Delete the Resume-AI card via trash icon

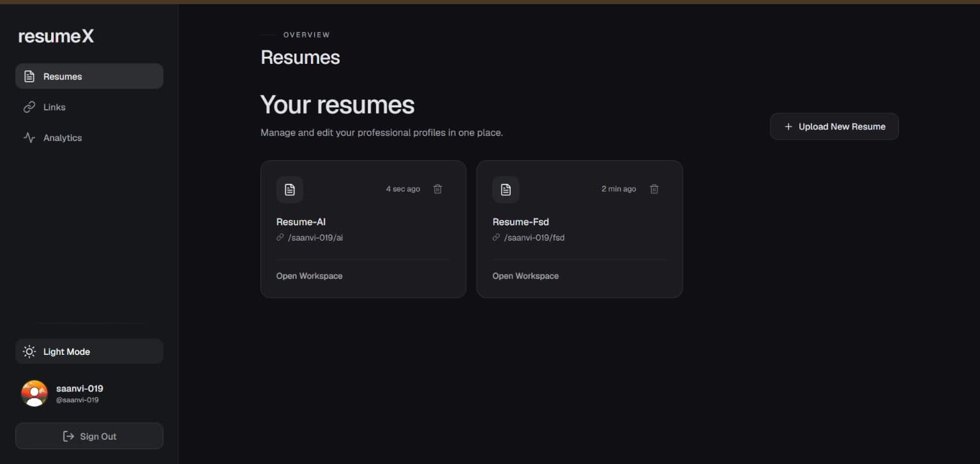click(437, 189)
